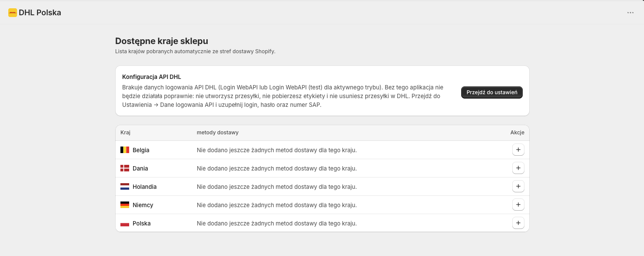Select the Holandia country row name
The height and width of the screenshot is (256, 644).
[x=144, y=187]
